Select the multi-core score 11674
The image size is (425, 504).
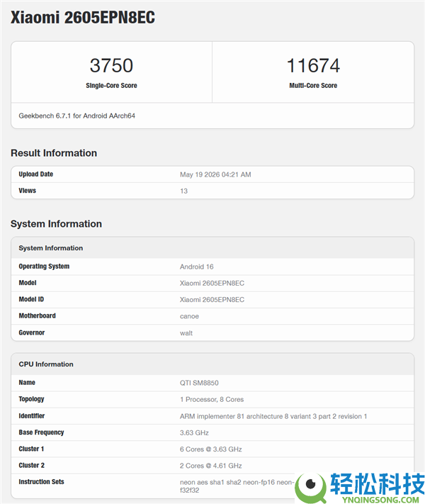(x=313, y=66)
